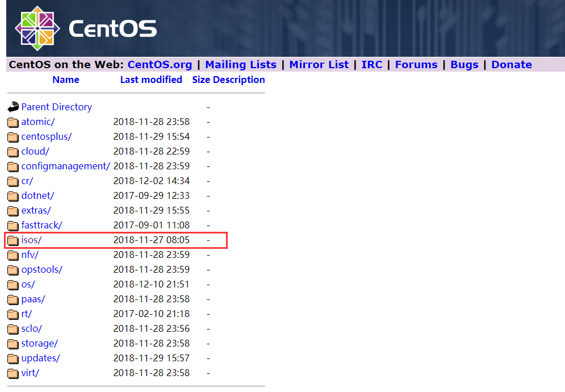Image resolution: width=565 pixels, height=392 pixels.
Task: Click the folder icon beside sclo/
Action: pos(13,330)
